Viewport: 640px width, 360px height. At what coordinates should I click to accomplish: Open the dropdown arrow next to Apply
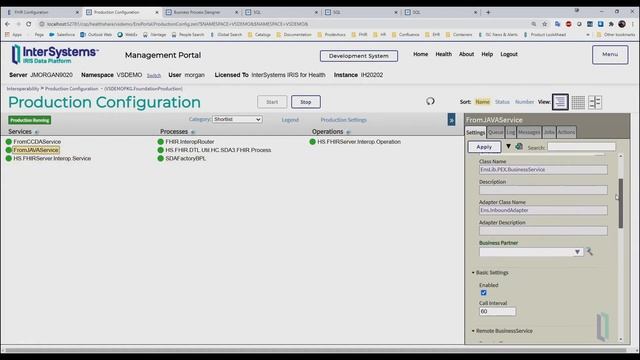[x=509, y=146]
